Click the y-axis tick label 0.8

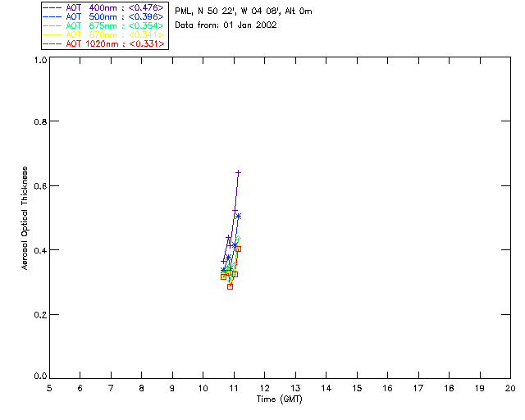40,121
